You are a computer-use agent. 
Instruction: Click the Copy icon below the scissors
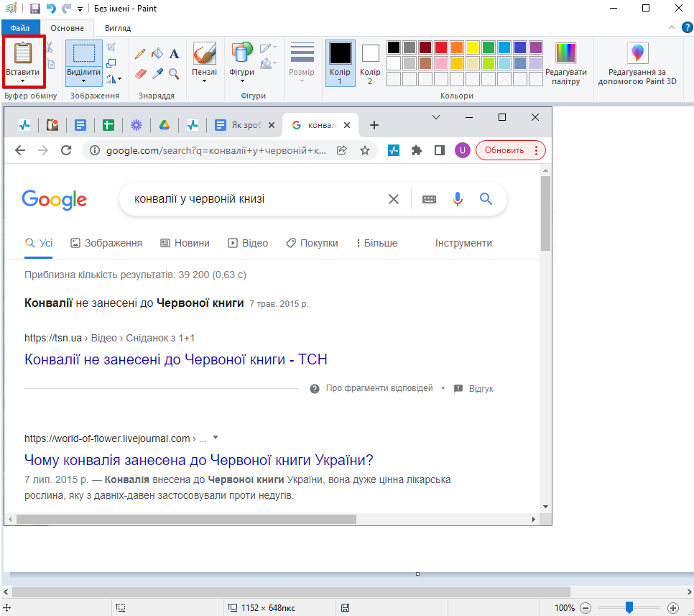[x=51, y=64]
